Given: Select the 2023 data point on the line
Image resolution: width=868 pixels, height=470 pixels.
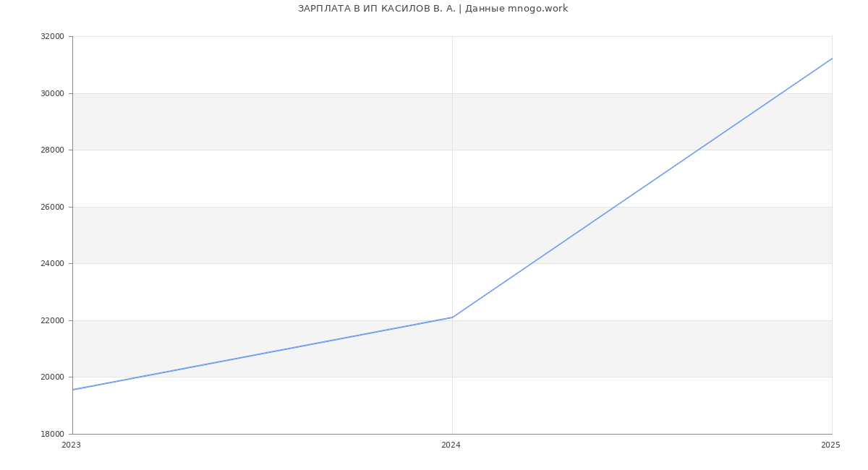Looking at the screenshot, I should click(x=73, y=390).
